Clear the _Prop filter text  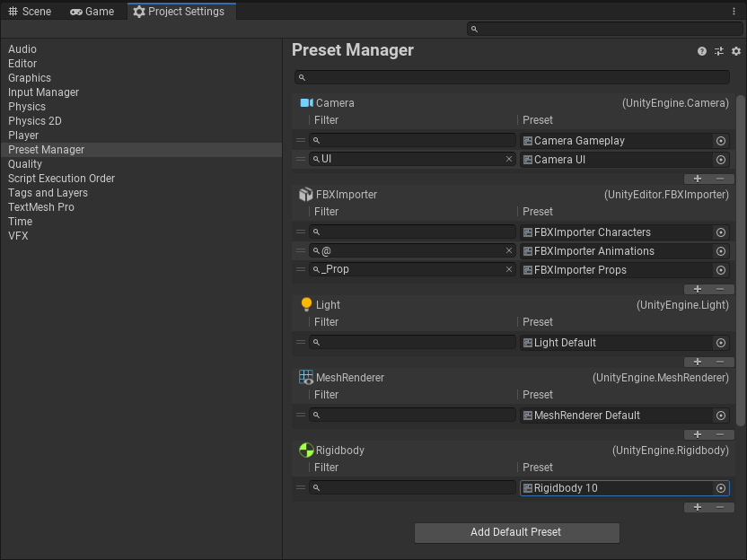(x=509, y=269)
